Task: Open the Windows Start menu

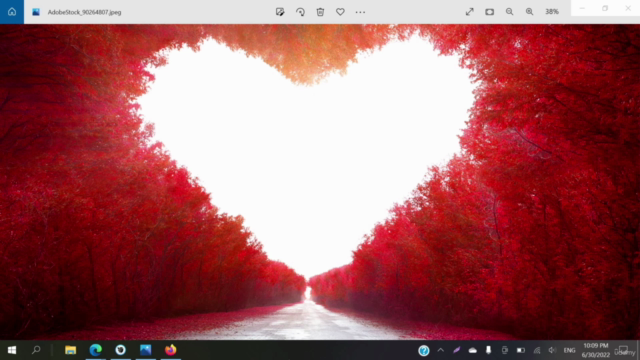Action: point(12,350)
